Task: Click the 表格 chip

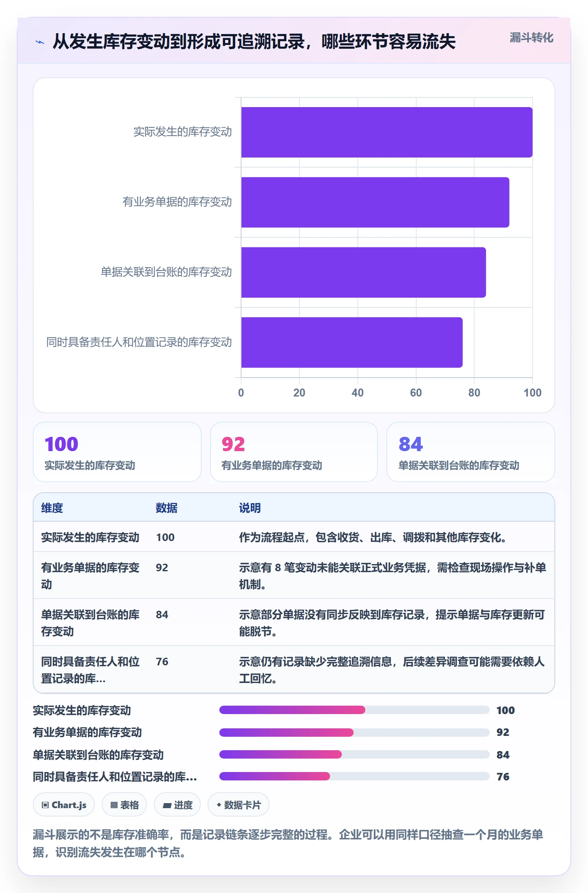Action: [124, 805]
